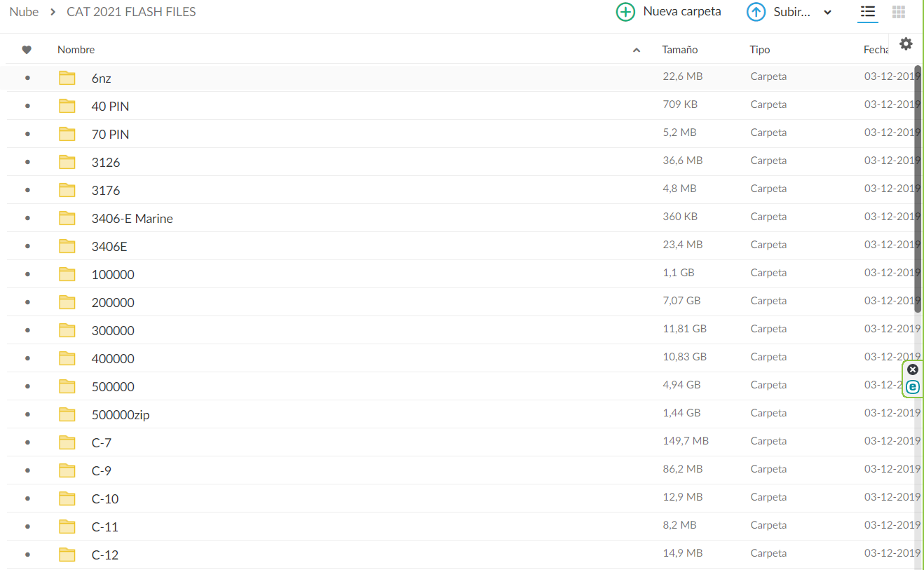Click the 3406-E Marine folder icon
Viewport: 924px width, 570px height.
[x=67, y=218]
